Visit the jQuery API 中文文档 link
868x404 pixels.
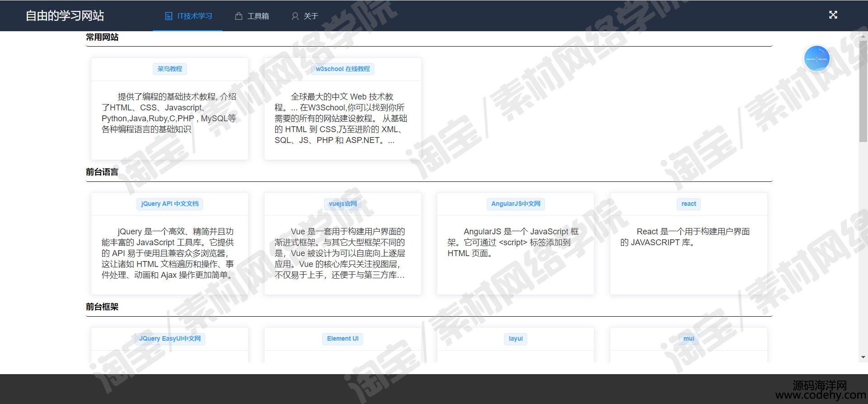[x=170, y=204]
